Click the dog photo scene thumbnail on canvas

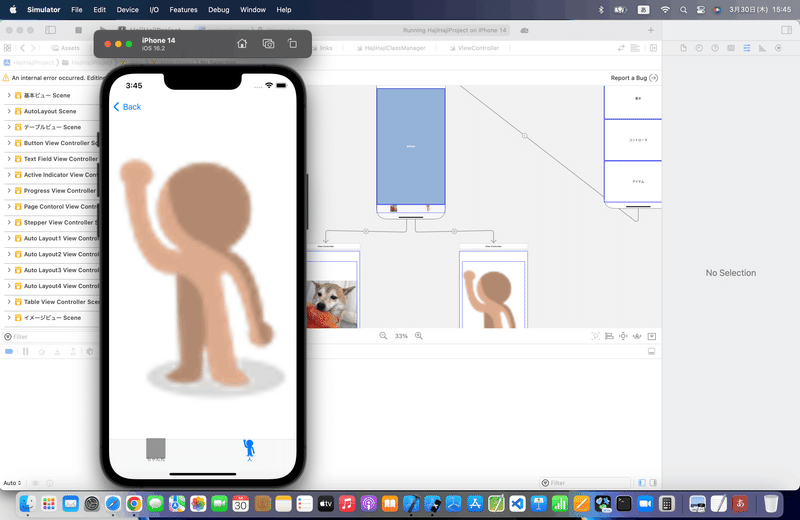tap(331, 304)
